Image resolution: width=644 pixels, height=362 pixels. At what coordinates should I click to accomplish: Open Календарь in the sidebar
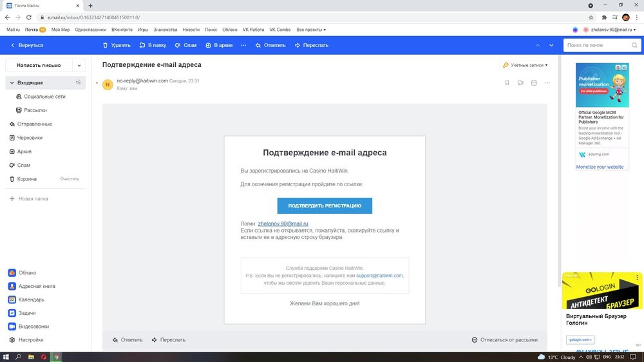click(31, 300)
